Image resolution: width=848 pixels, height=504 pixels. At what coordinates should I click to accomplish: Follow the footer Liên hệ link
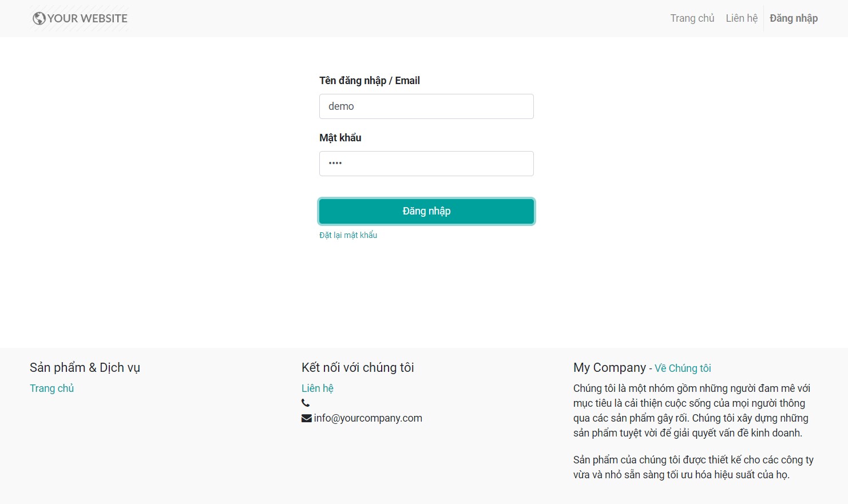318,388
